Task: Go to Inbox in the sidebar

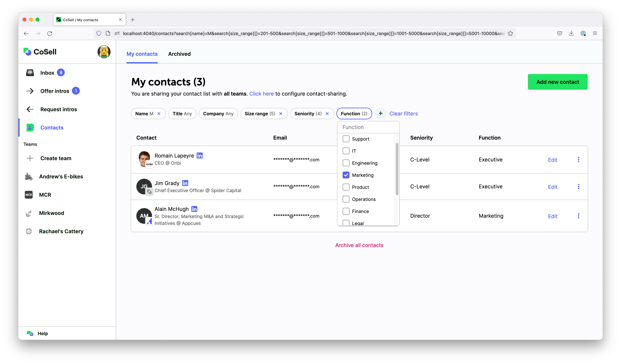Action: (47, 73)
